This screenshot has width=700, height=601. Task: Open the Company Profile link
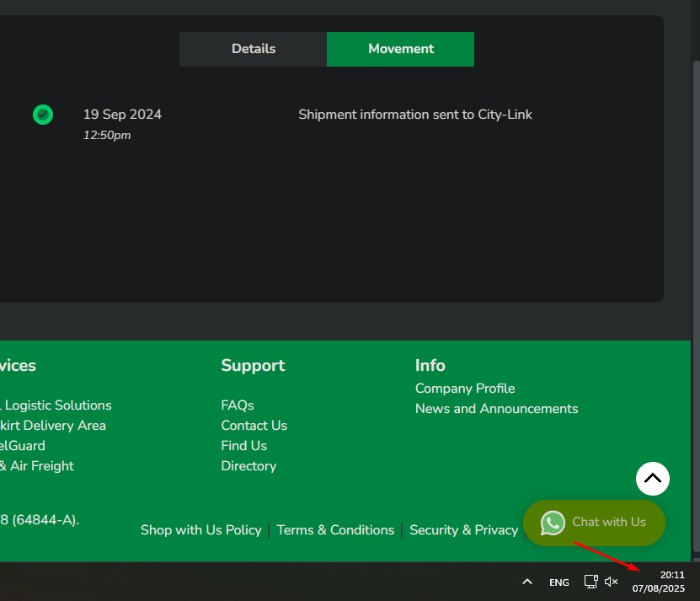(465, 389)
